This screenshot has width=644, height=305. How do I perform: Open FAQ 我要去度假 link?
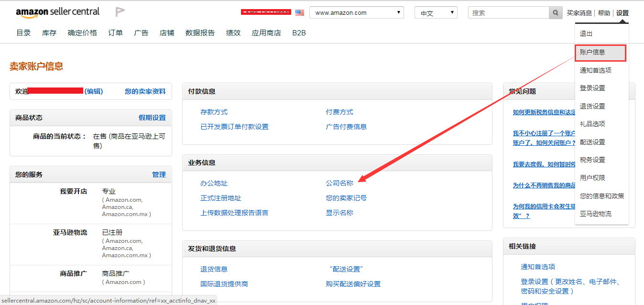tap(544, 164)
